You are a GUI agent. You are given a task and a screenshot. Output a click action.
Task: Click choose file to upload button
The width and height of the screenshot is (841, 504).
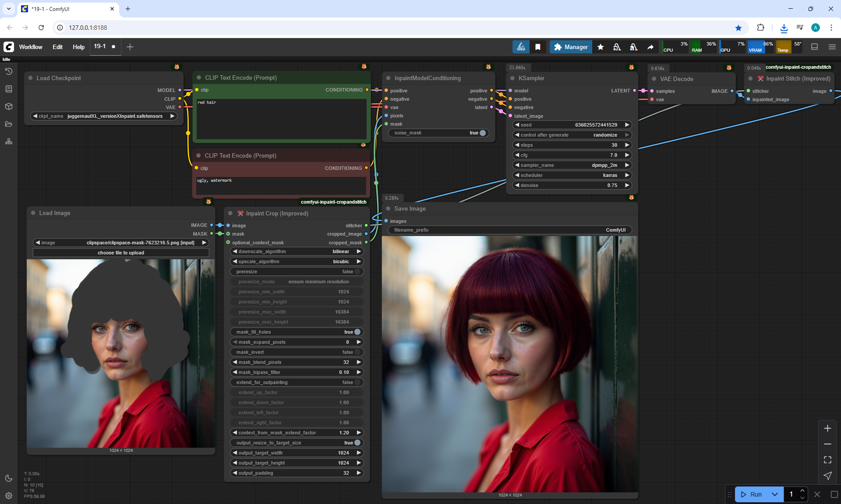point(121,253)
